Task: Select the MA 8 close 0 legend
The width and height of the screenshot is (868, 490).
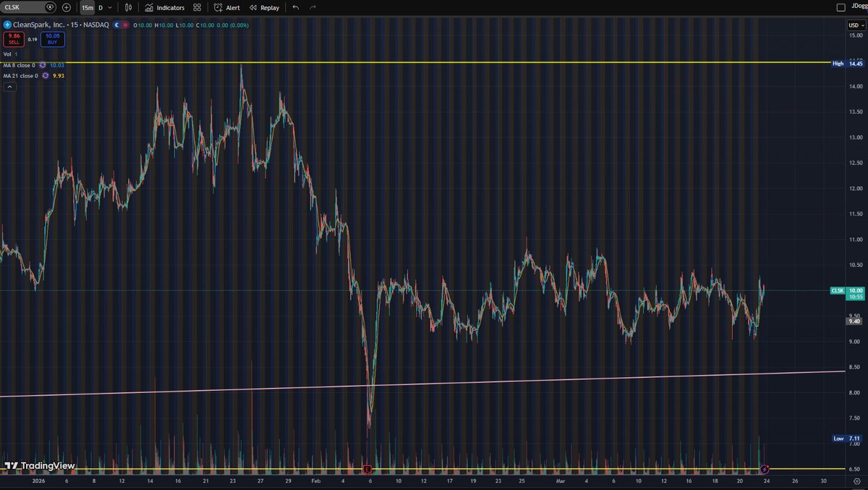Action: [20, 65]
